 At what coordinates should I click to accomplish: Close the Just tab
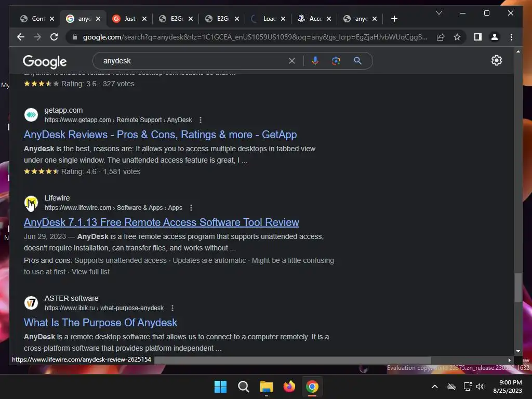coord(144,19)
